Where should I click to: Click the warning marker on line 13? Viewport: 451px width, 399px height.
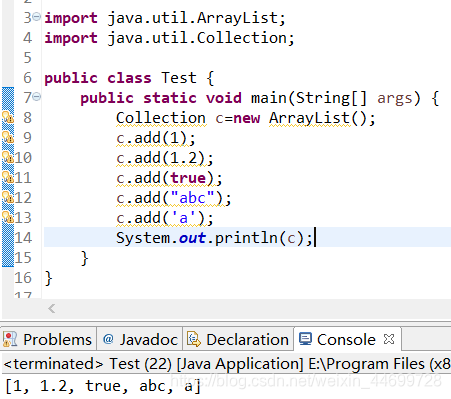(8, 218)
